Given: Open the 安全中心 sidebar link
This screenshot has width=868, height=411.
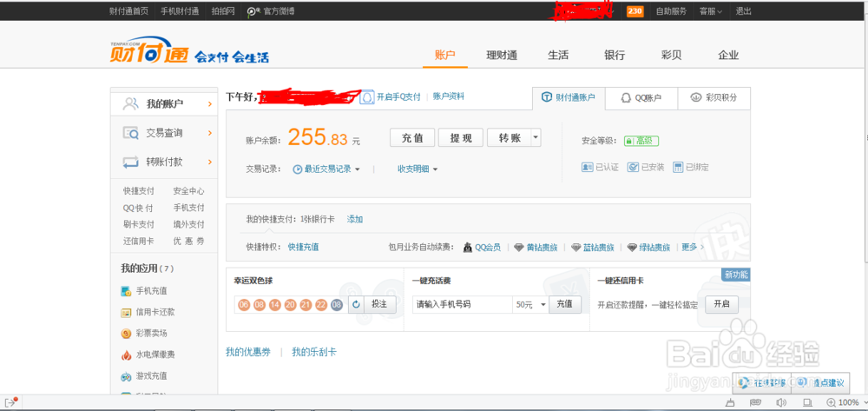Looking at the screenshot, I should (x=188, y=191).
